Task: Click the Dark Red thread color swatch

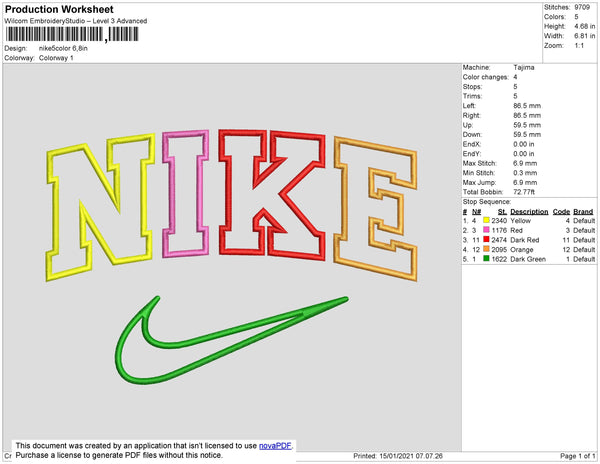Action: [486, 239]
